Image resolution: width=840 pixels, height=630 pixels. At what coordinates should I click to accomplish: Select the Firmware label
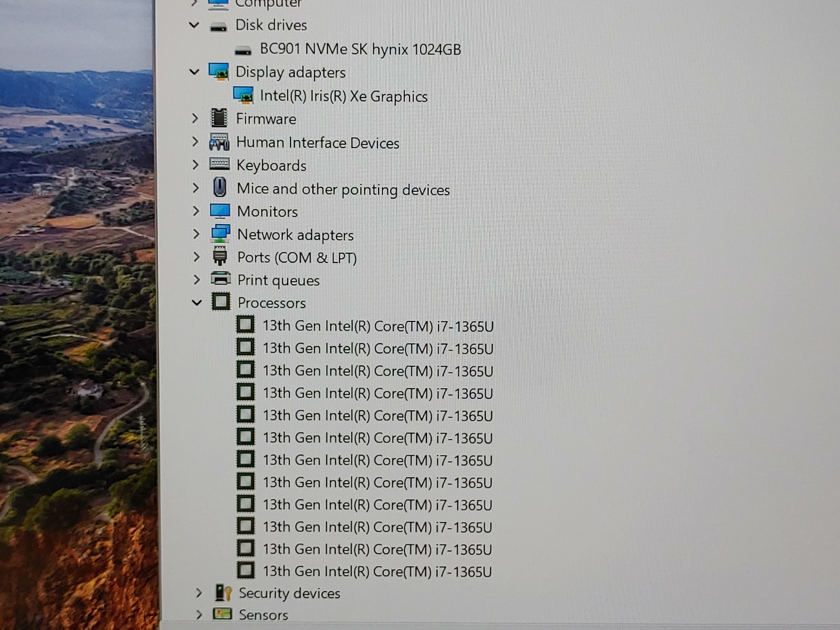266,118
